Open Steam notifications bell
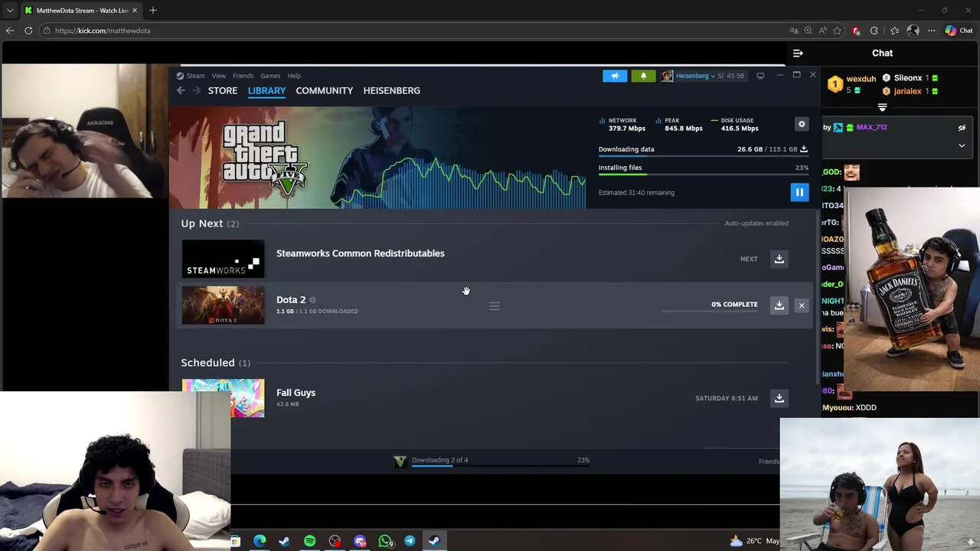The width and height of the screenshot is (980, 551). coord(643,76)
